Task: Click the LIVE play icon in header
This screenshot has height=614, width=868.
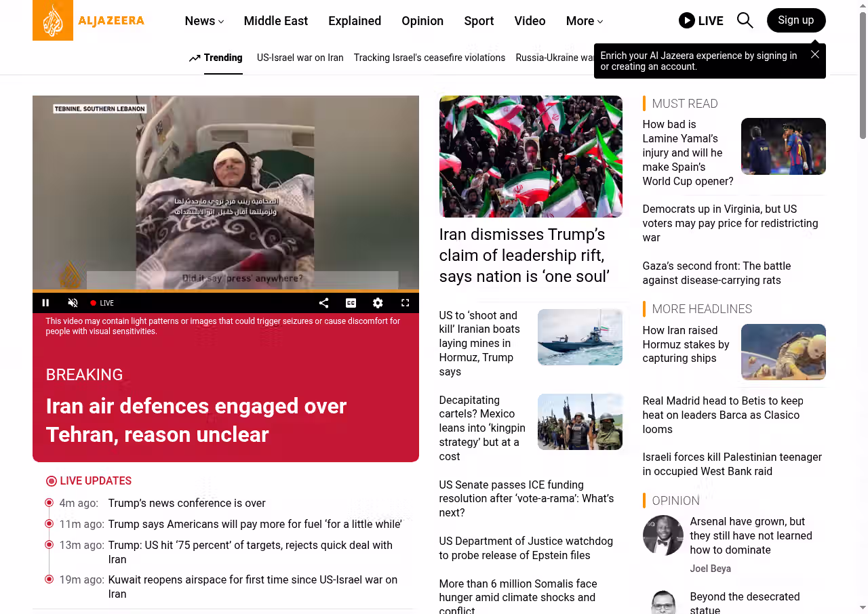Action: (x=687, y=20)
